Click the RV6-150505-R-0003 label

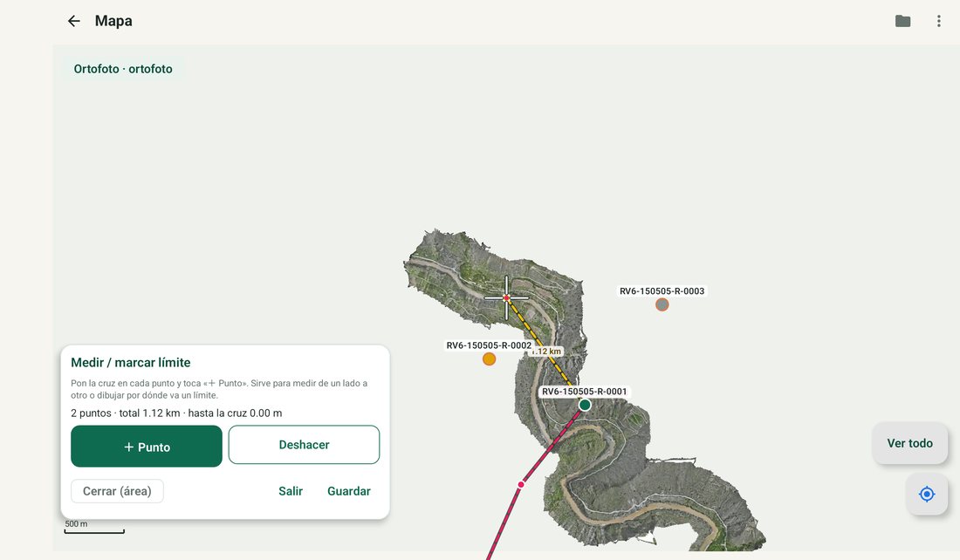662,291
